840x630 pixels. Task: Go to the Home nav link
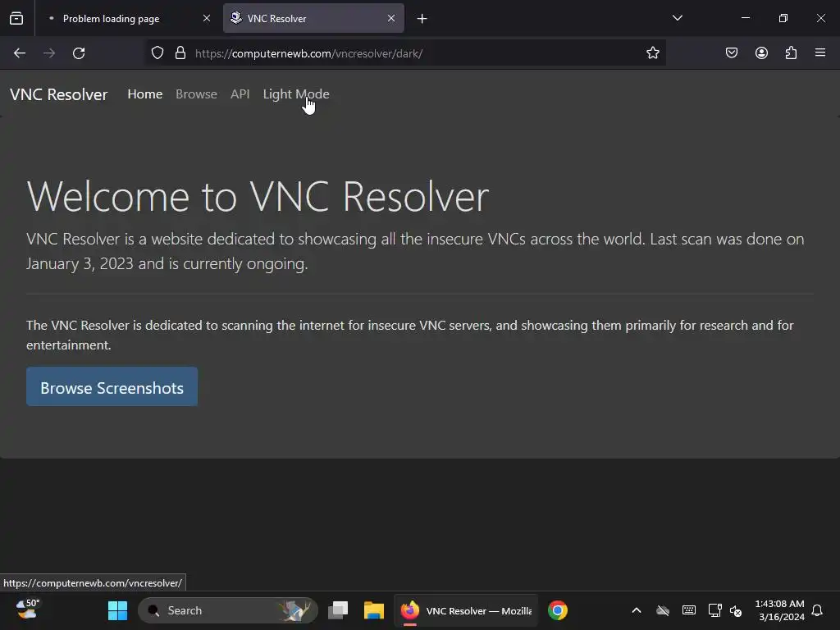coord(144,94)
